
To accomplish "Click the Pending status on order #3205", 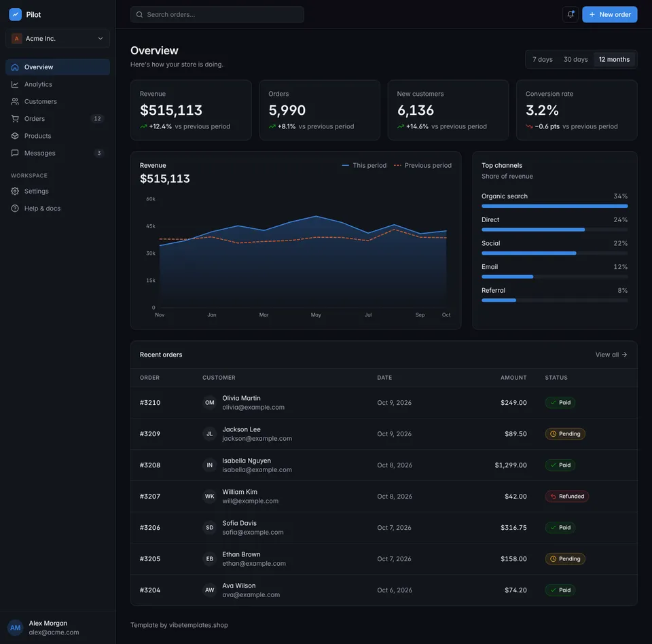I will pos(565,558).
